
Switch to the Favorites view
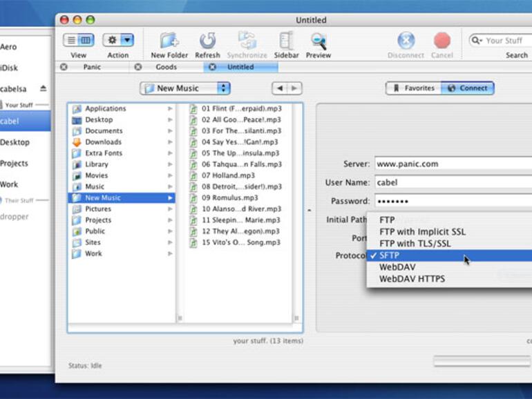[414, 88]
